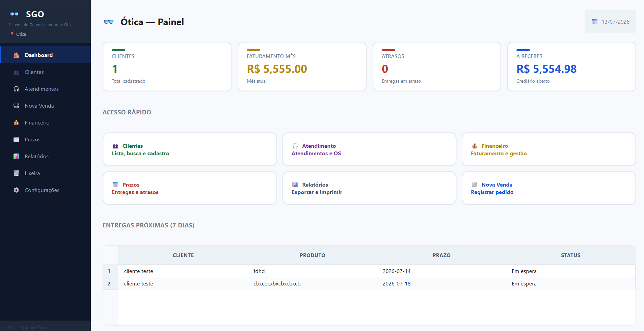Click the deadline cell 2026-07-18
Screen dimensions: 644x331
(441, 284)
